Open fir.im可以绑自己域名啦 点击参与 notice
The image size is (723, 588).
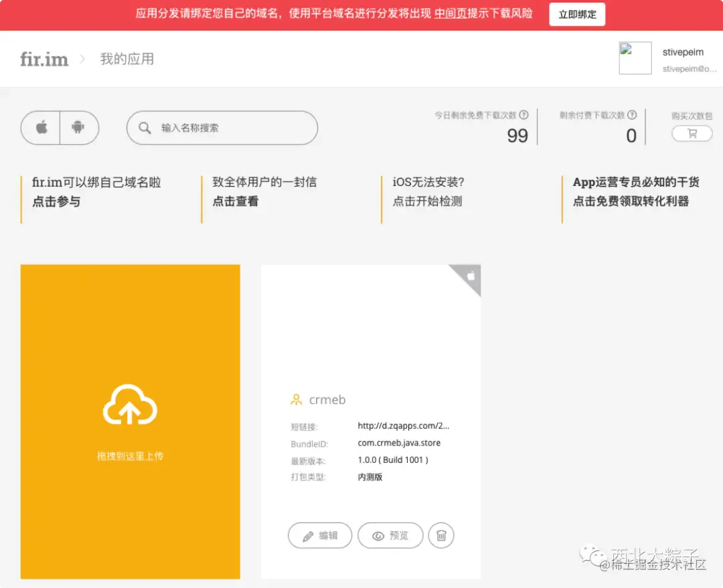96,192
